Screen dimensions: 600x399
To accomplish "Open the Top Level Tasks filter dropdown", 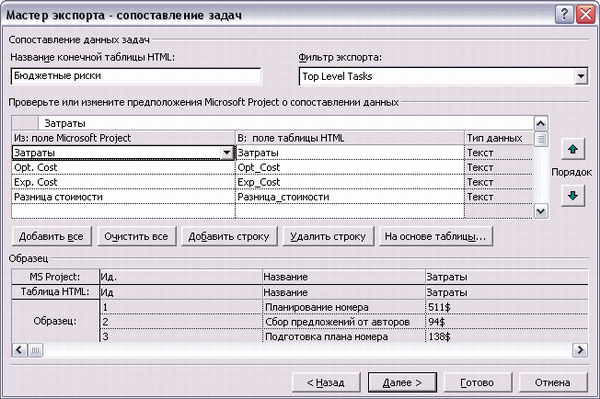I will pos(581,76).
